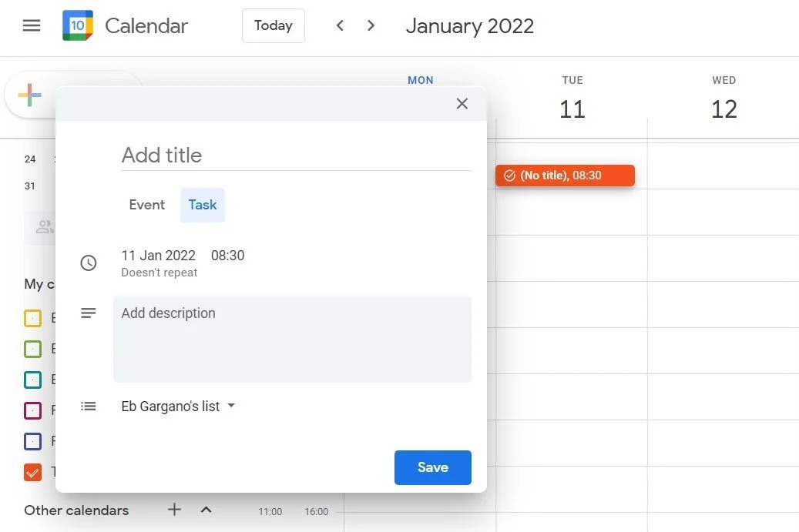Open Eb Gargano's list dropdown
799x532 pixels.
coord(178,407)
